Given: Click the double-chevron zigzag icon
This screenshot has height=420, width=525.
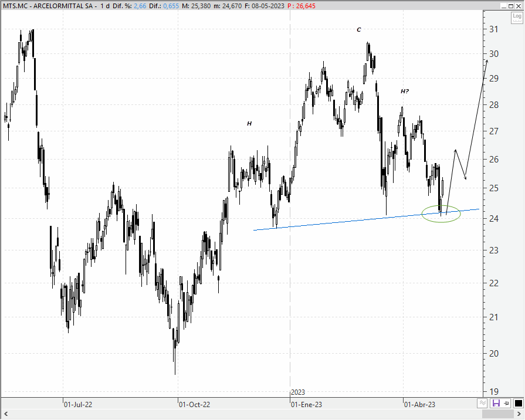Looking at the screenshot, I should (482, 403).
